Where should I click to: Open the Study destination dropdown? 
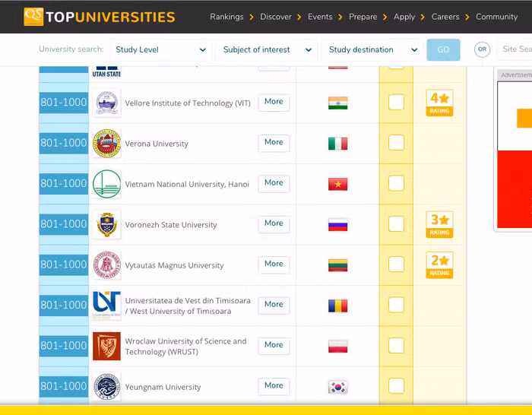coord(372,50)
